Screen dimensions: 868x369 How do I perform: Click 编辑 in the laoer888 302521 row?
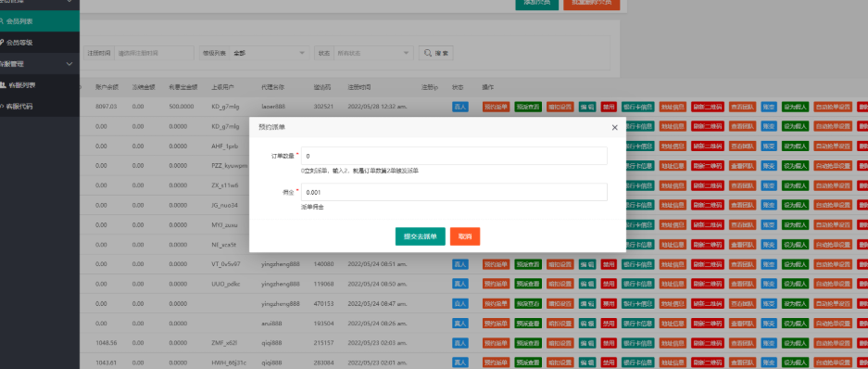587,108
